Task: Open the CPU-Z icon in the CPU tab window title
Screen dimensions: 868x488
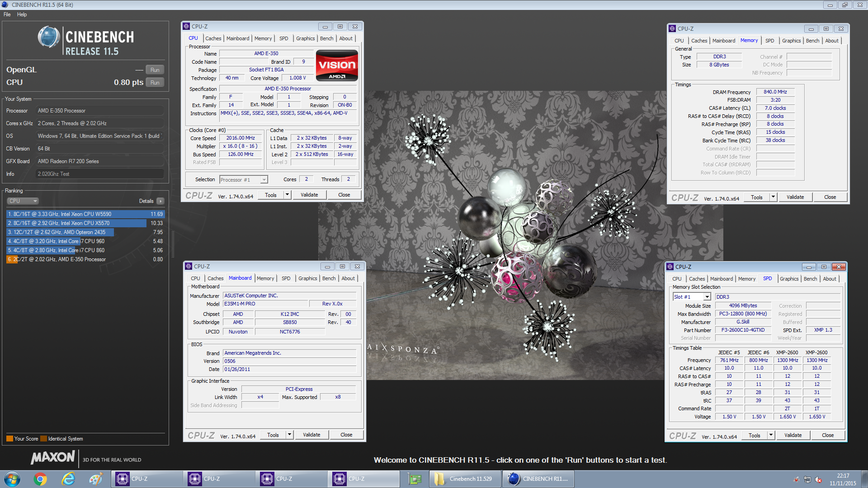Action: 186,27
